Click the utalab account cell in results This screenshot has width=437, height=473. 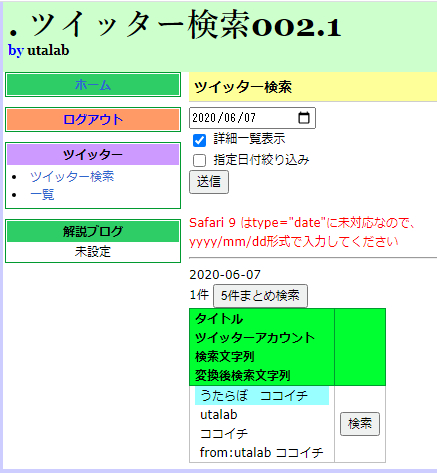coord(219,415)
